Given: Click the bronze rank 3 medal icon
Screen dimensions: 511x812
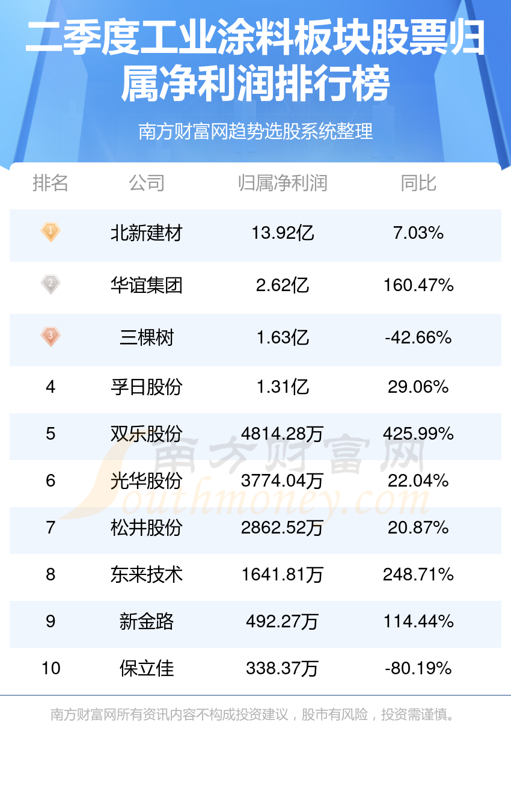Looking at the screenshot, I should pos(50,336).
